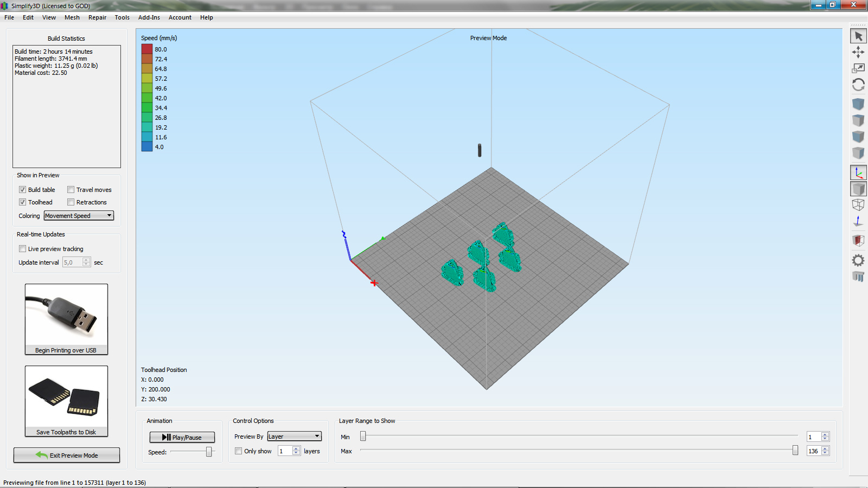The width and height of the screenshot is (868, 488).
Task: Increase the Max layer value stepper
Action: click(x=825, y=448)
